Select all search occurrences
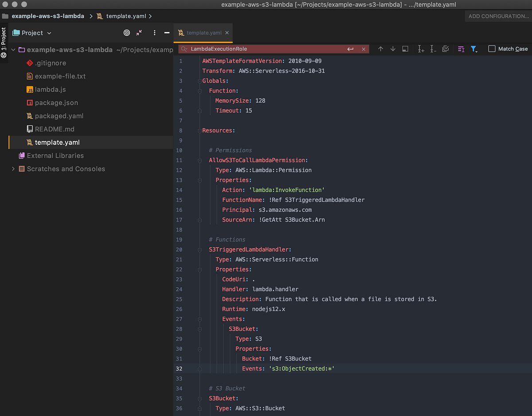The width and height of the screenshot is (532, 416). [446, 49]
